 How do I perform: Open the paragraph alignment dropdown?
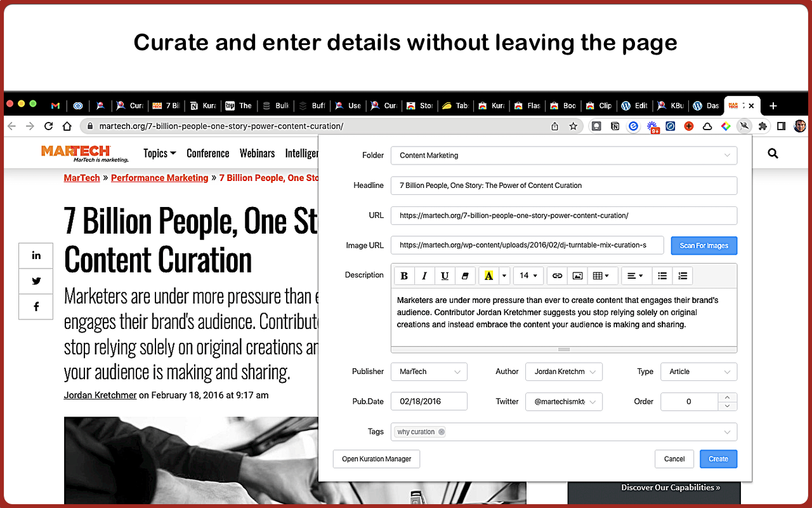click(x=635, y=276)
